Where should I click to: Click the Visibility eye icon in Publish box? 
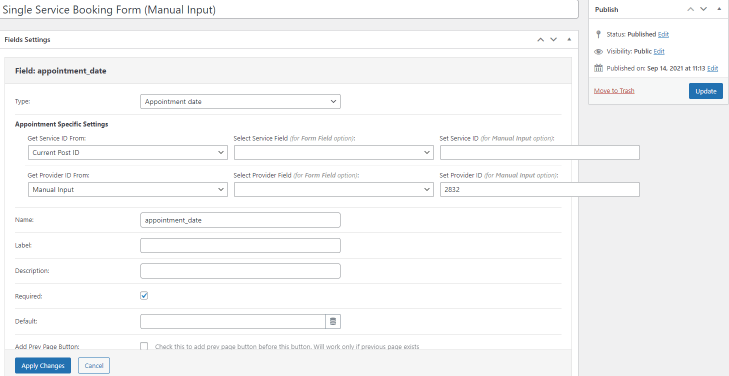click(598, 52)
